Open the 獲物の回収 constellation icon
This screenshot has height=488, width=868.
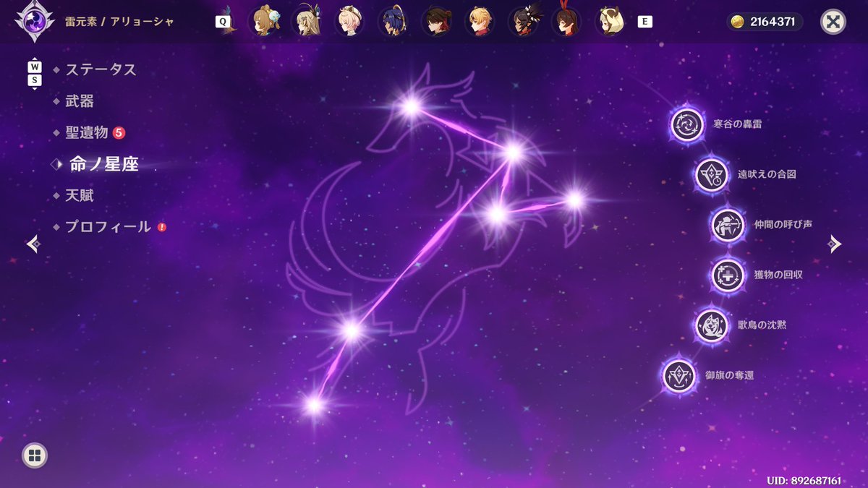click(728, 275)
